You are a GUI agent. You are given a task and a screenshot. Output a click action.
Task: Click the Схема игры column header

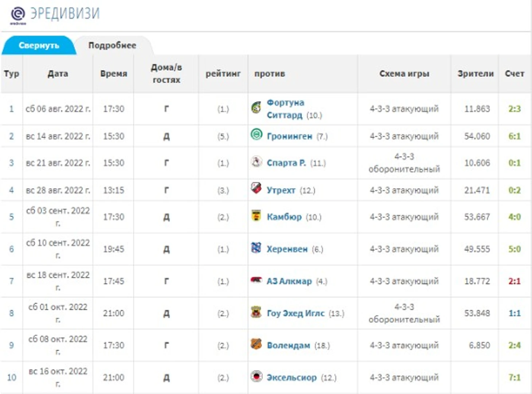click(404, 73)
